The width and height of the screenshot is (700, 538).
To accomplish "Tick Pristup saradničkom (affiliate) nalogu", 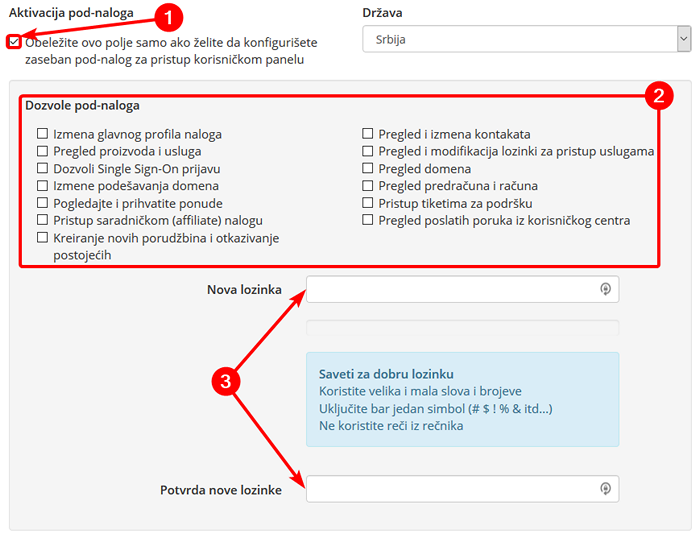I will pos(42,220).
